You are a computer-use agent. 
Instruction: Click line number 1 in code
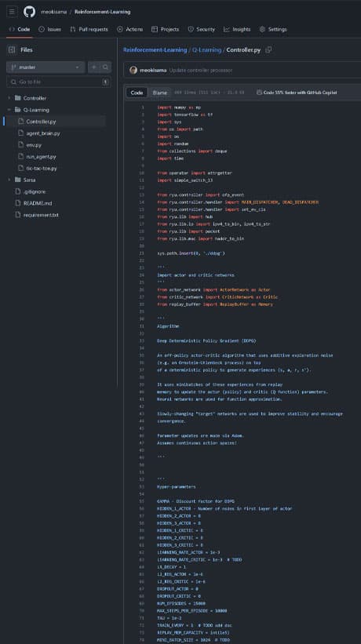pos(143,107)
